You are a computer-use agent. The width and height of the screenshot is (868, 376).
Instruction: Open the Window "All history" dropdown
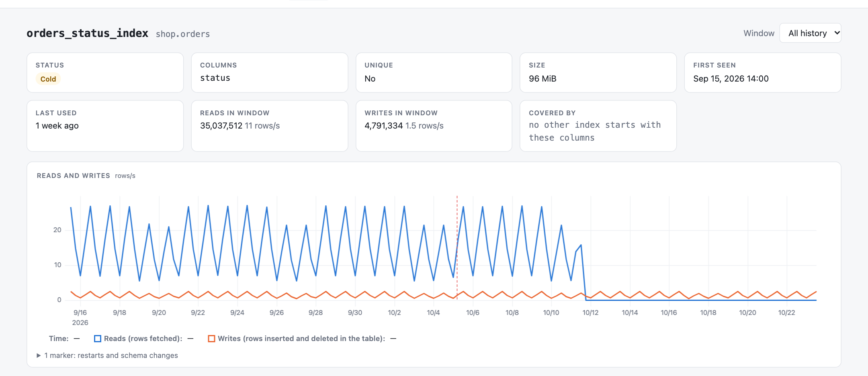[x=810, y=33]
